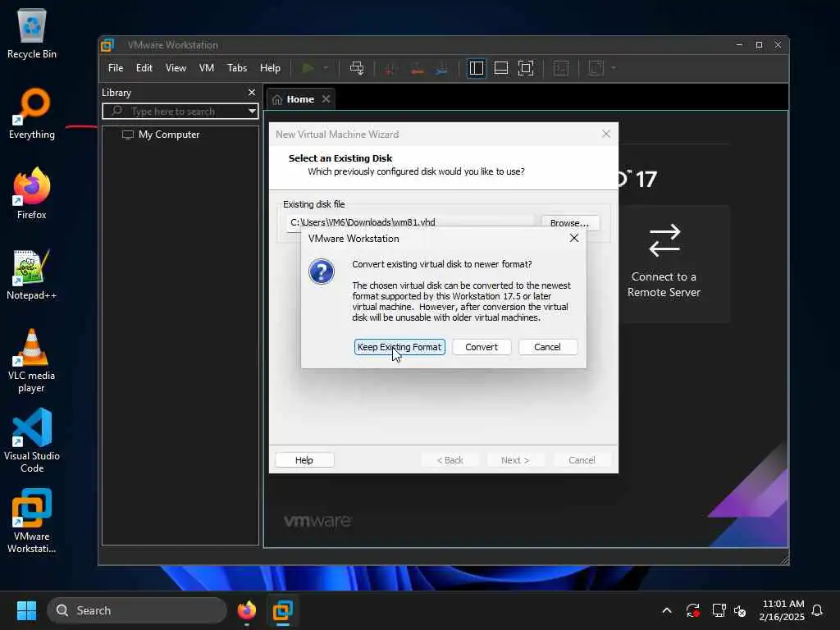Image resolution: width=840 pixels, height=630 pixels.
Task: Click the VMware Workstation title bar icon
Action: [107, 45]
